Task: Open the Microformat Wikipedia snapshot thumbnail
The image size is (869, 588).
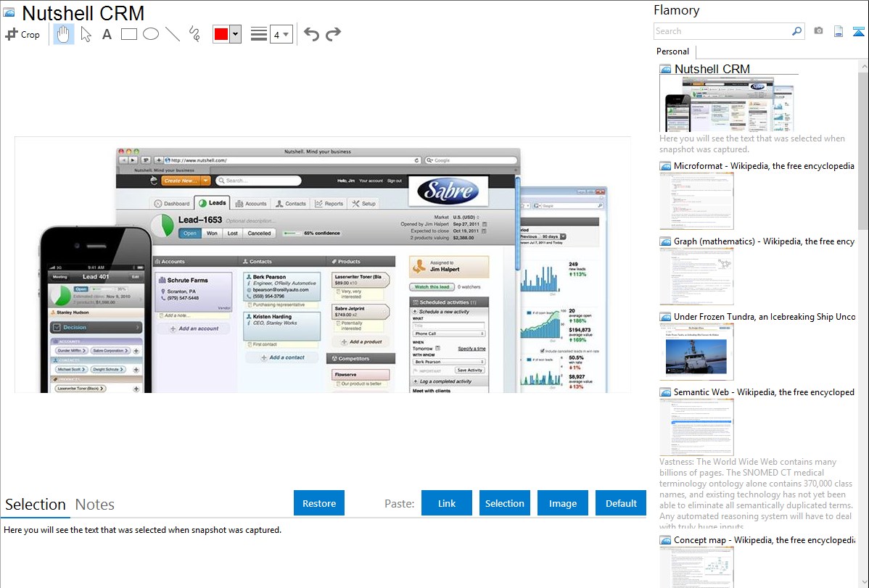Action: pos(696,201)
